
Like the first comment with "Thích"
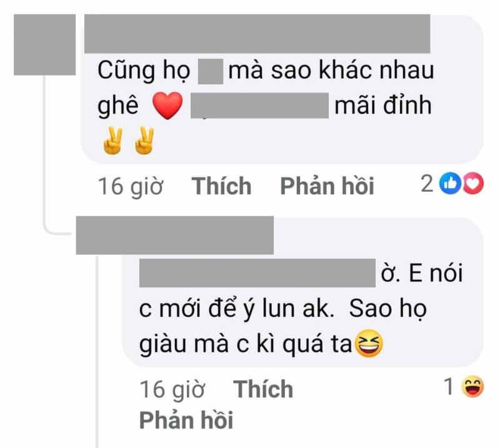pos(221,186)
